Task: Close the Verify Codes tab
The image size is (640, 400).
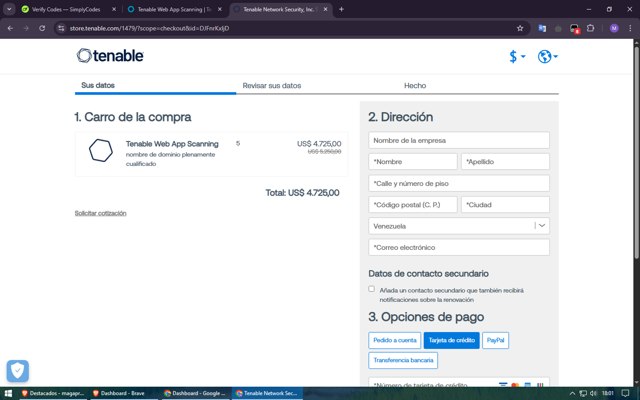Action: tap(114, 9)
